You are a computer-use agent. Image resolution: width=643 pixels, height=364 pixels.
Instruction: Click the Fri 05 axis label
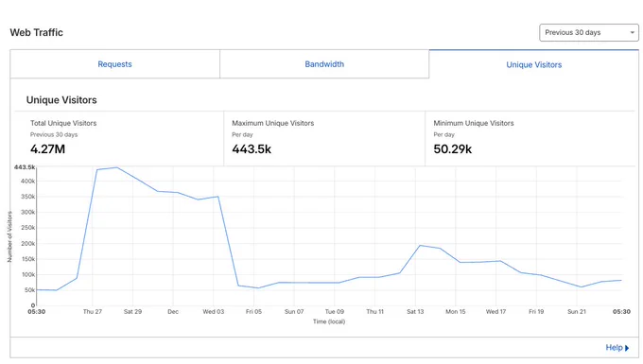tap(253, 312)
